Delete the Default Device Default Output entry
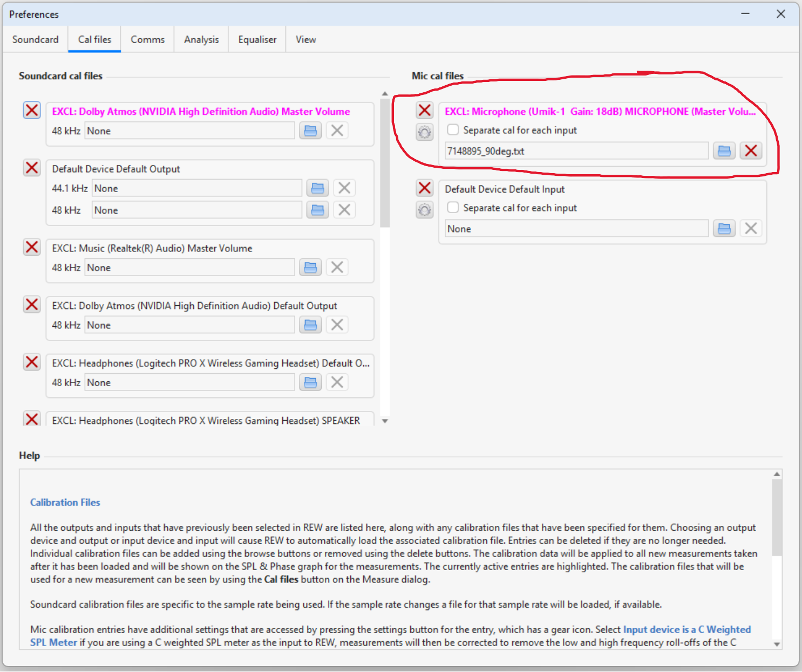The image size is (802, 672). pyautogui.click(x=32, y=168)
